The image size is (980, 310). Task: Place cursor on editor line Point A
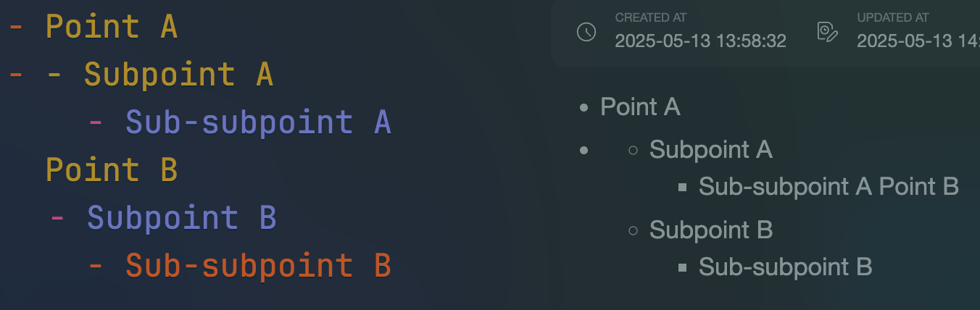click(x=112, y=28)
